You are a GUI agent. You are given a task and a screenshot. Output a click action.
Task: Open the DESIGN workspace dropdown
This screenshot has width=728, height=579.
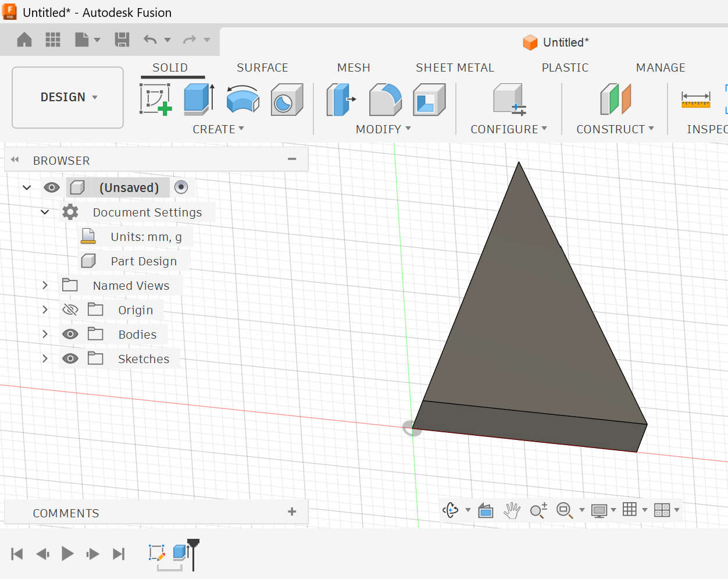pyautogui.click(x=68, y=97)
